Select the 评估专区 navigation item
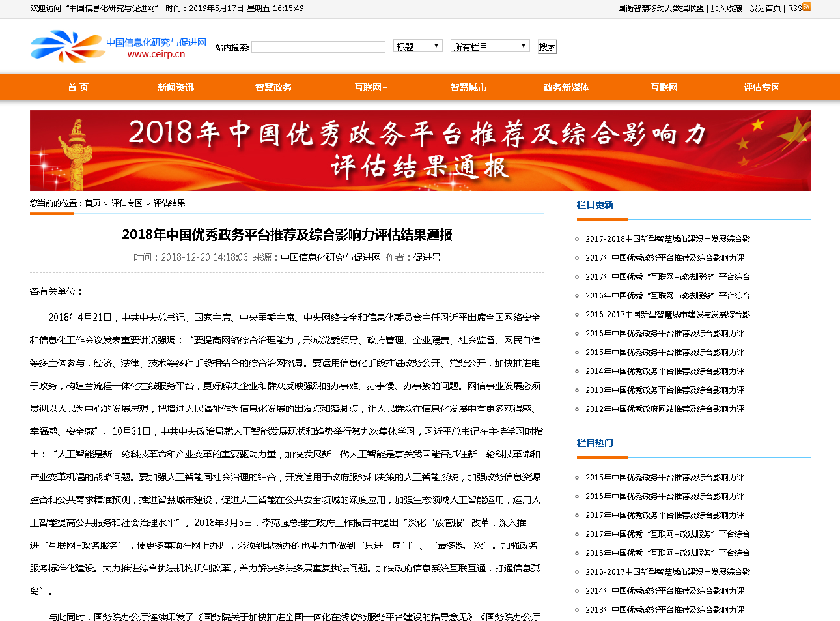 coord(762,87)
